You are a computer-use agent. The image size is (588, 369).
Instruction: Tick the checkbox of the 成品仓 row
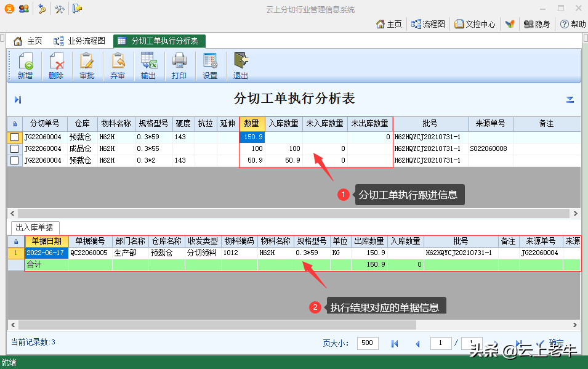(x=15, y=149)
